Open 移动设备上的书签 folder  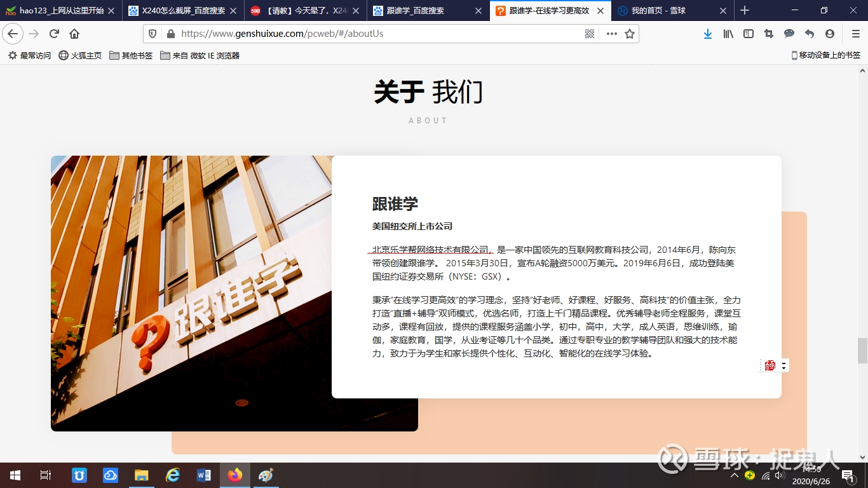tap(825, 55)
